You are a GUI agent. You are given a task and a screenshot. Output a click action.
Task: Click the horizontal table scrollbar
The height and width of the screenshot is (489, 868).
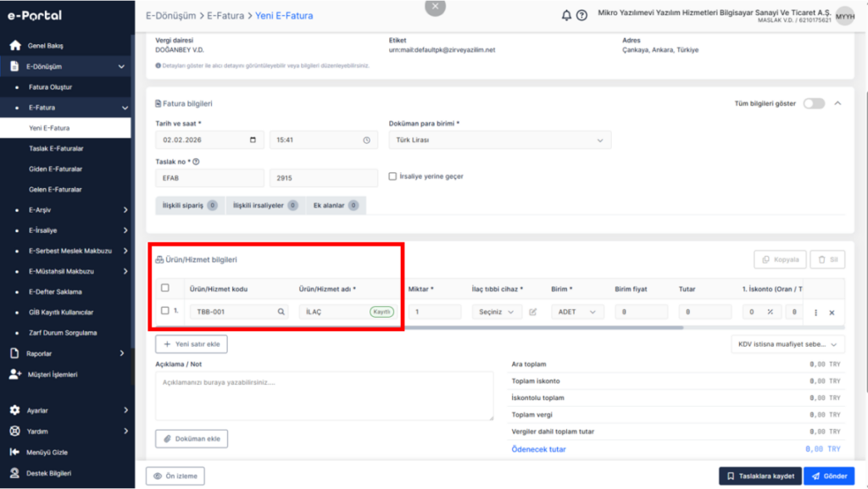(x=543, y=328)
